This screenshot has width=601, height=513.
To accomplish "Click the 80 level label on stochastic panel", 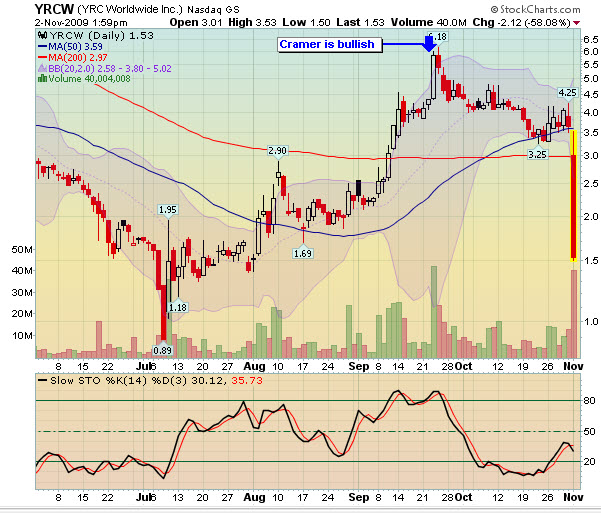I will pos(590,401).
